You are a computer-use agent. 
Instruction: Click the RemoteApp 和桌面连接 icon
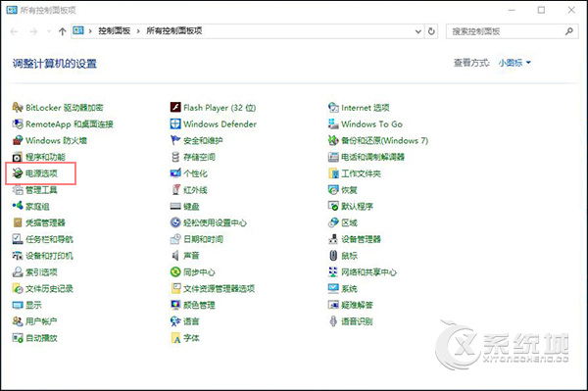tap(18, 124)
